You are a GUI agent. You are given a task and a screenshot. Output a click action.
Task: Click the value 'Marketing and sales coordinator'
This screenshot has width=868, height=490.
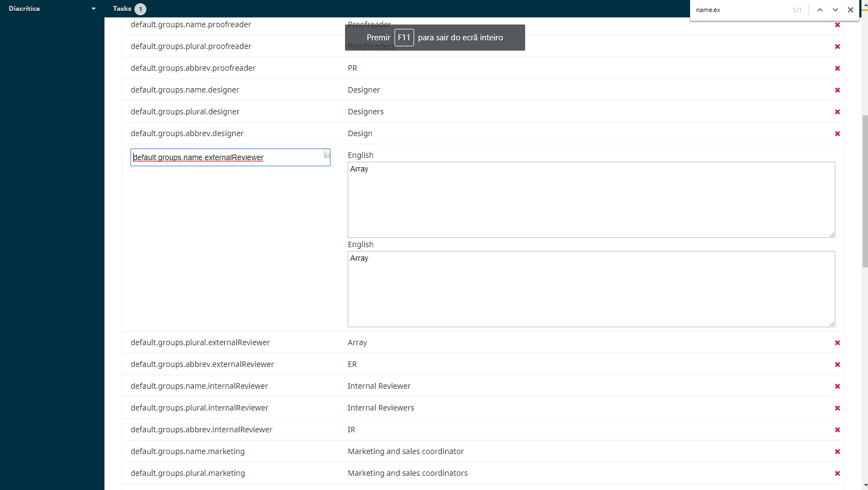coord(406,451)
